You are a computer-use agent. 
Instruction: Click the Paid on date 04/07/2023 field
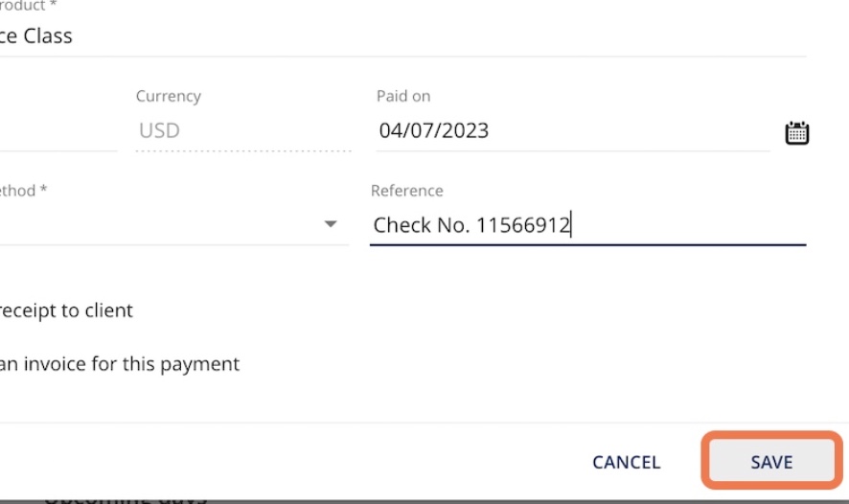point(573,130)
